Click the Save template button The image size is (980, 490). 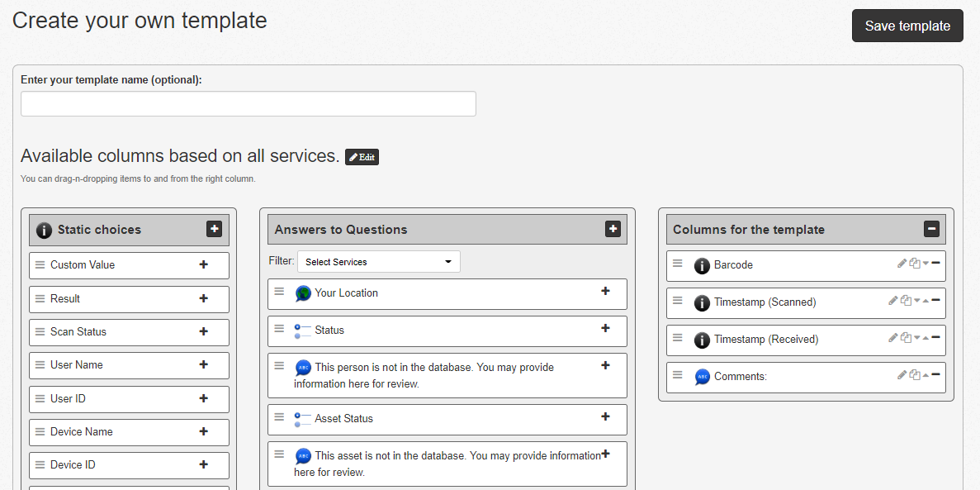[x=907, y=26]
